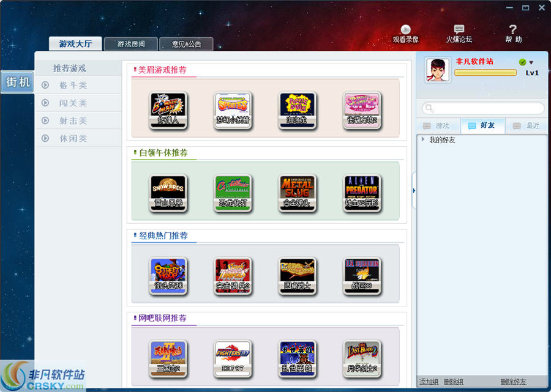The height and width of the screenshot is (392, 551).
Task: Select the 街霸方块2 game icon
Action: pyautogui.click(x=362, y=110)
